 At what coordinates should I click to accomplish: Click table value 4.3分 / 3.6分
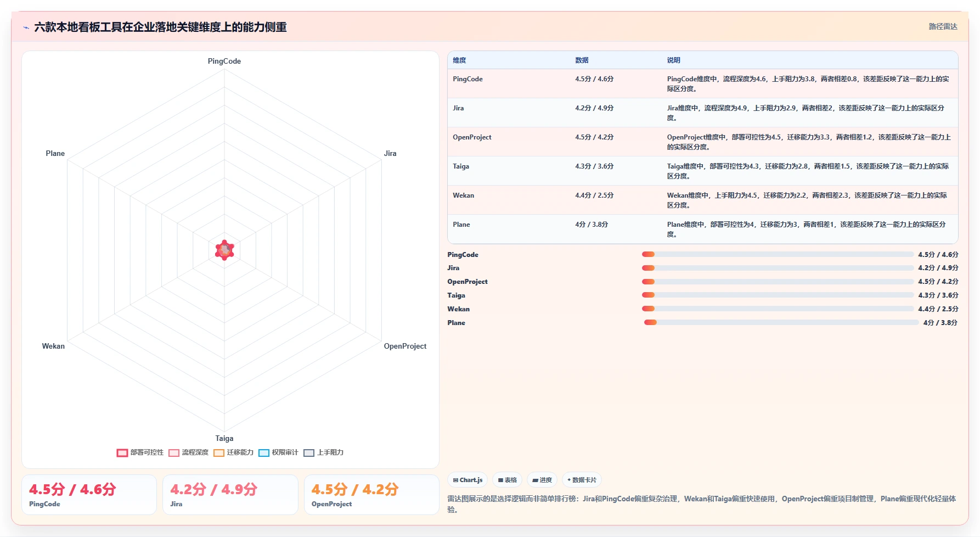pos(594,166)
